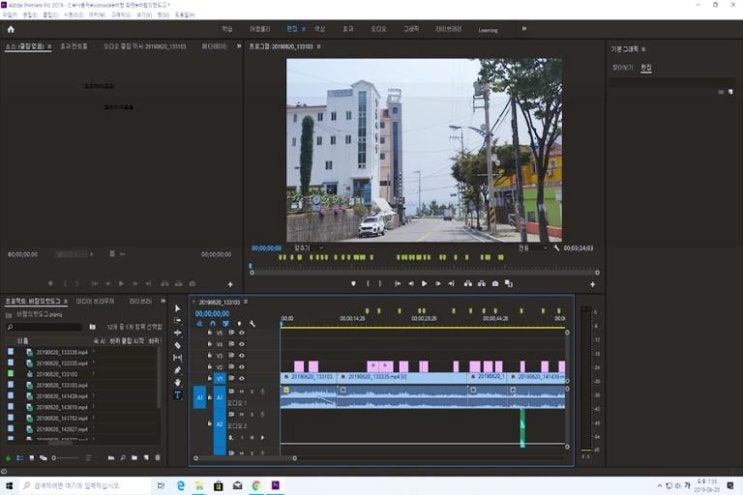Select the Hand tool

178,382
